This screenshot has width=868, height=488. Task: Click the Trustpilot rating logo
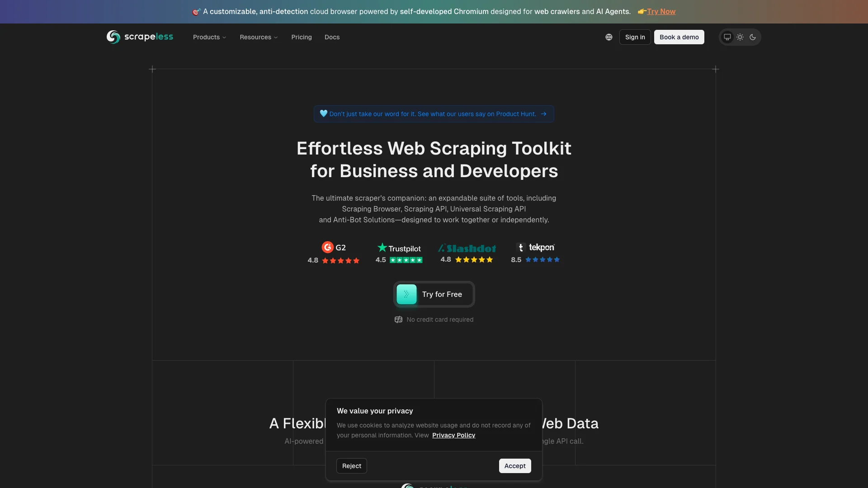click(x=399, y=248)
